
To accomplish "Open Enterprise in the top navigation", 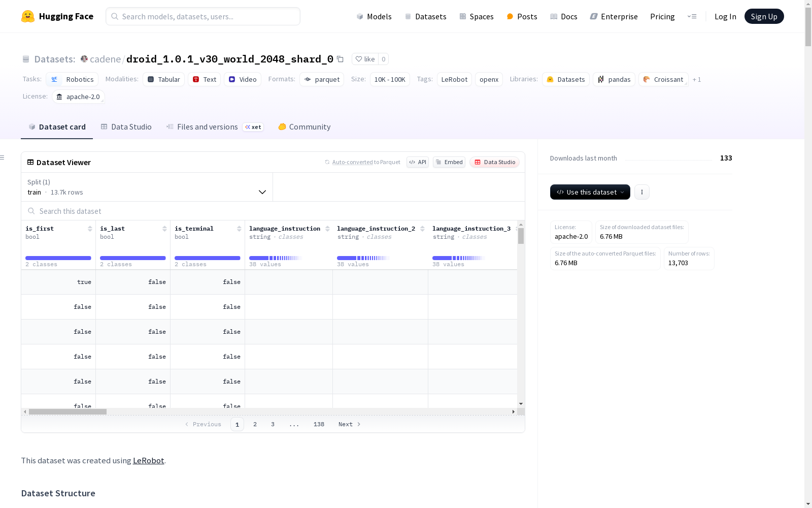I will click(614, 16).
